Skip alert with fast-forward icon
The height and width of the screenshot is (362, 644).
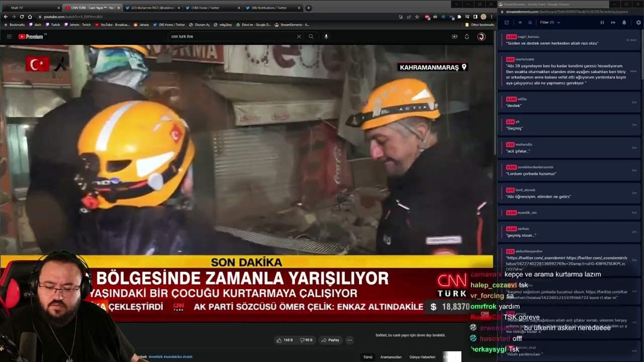click(613, 23)
